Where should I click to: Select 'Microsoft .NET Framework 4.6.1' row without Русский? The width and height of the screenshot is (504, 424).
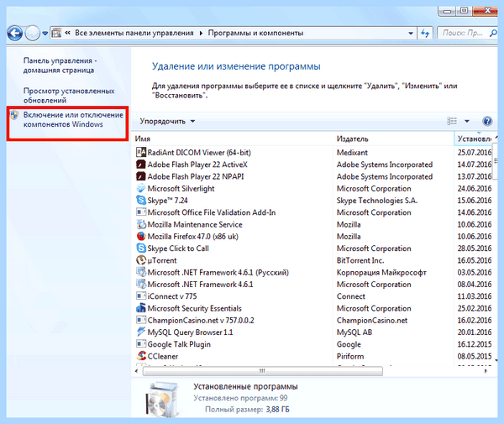(313, 285)
